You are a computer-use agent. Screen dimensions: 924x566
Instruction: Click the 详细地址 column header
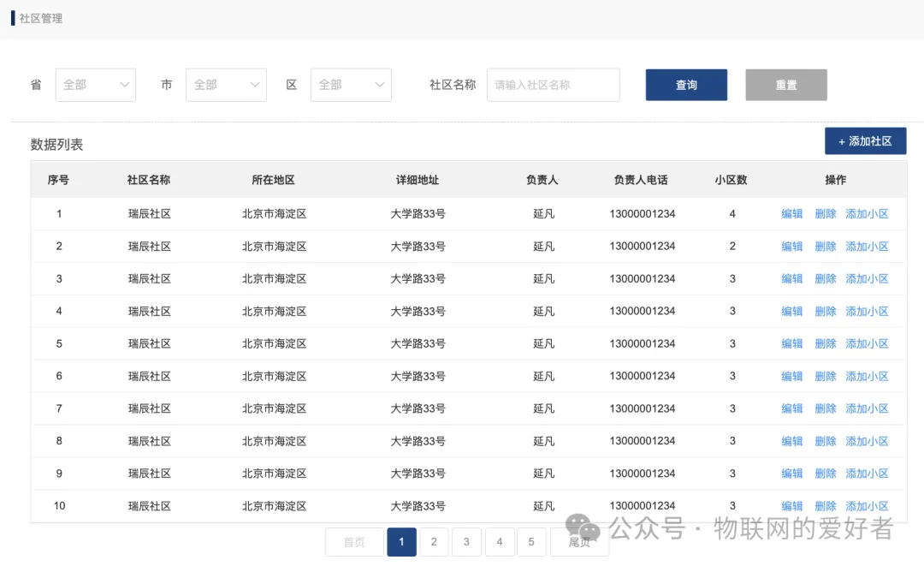(x=418, y=180)
